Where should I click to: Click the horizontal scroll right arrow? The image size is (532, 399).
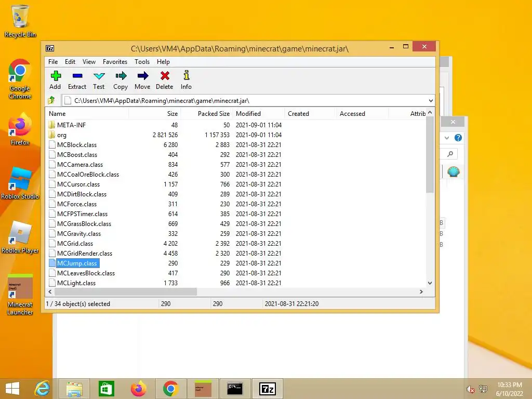pyautogui.click(x=421, y=292)
